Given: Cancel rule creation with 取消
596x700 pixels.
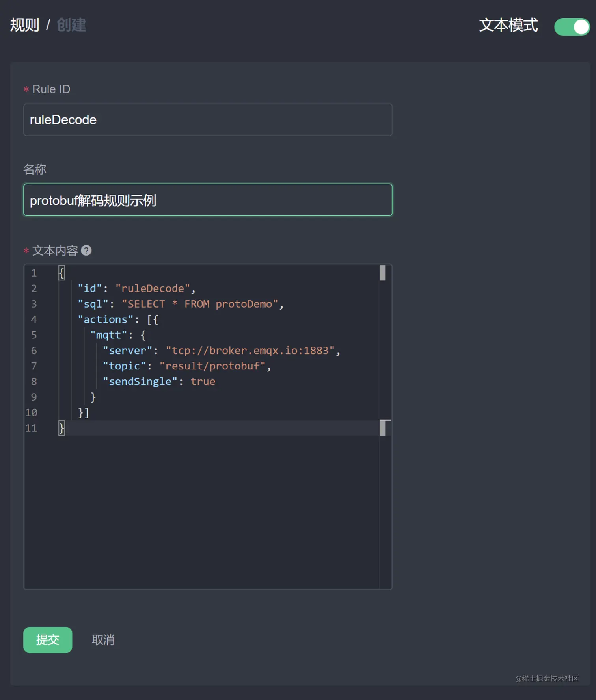Looking at the screenshot, I should pyautogui.click(x=103, y=640).
